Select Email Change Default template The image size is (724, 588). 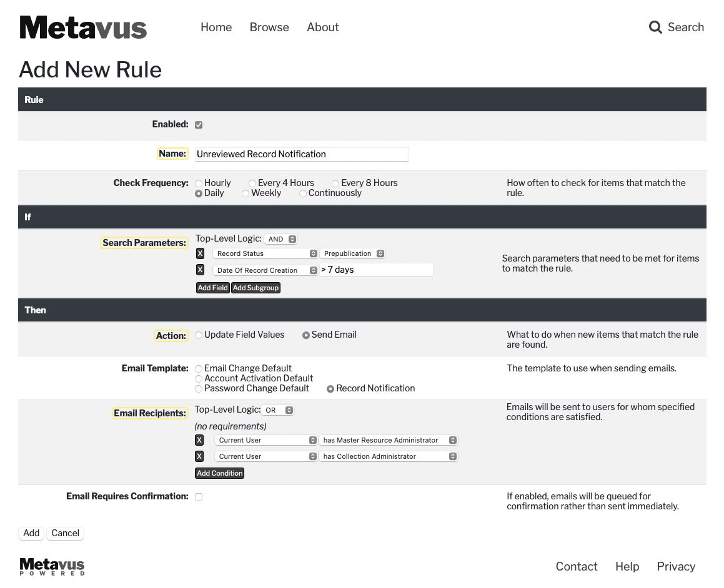pyautogui.click(x=199, y=369)
